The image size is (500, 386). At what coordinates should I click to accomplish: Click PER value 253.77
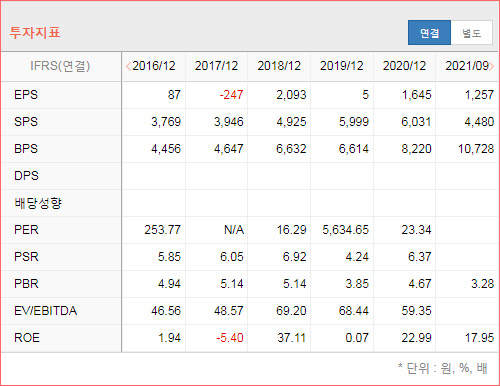(x=163, y=230)
